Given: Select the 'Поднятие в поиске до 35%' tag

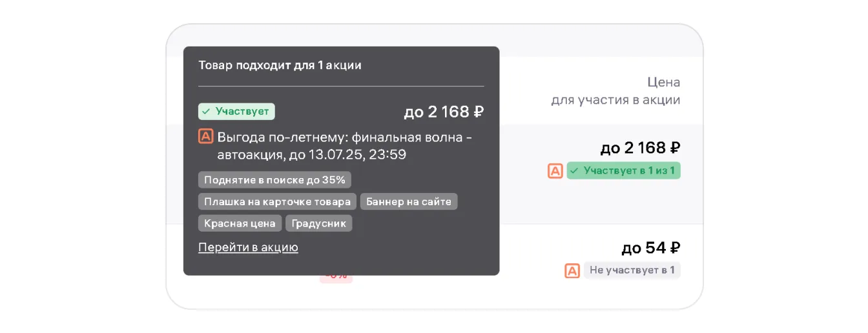Looking at the screenshot, I should click(274, 180).
